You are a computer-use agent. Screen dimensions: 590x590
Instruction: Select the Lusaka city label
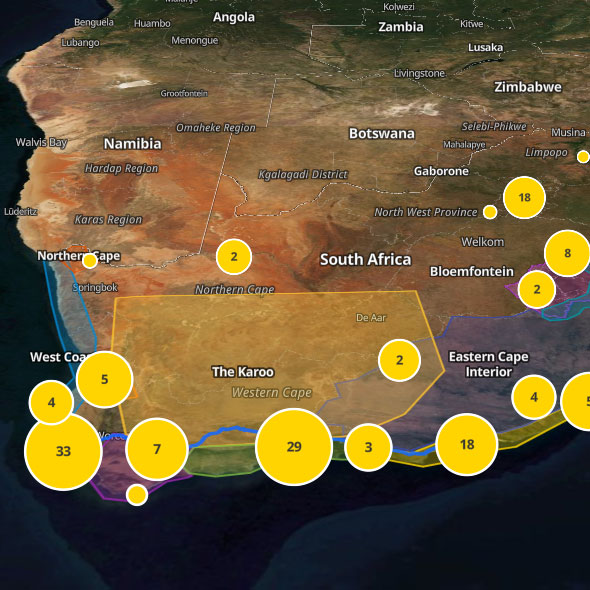pyautogui.click(x=485, y=47)
